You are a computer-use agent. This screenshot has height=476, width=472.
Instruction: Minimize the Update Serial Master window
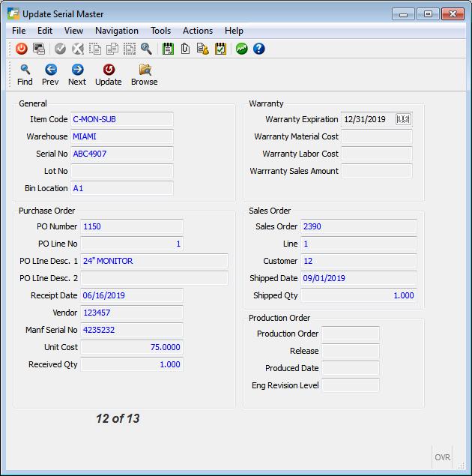coord(403,14)
